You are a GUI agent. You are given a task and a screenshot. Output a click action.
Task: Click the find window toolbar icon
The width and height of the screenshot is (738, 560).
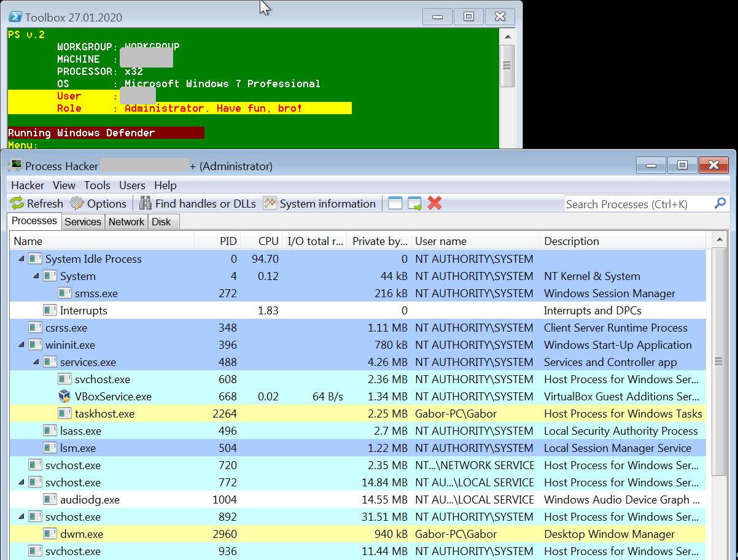click(x=395, y=204)
